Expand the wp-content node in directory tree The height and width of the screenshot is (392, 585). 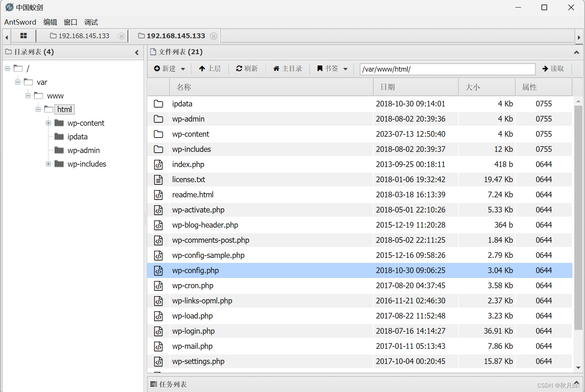48,123
